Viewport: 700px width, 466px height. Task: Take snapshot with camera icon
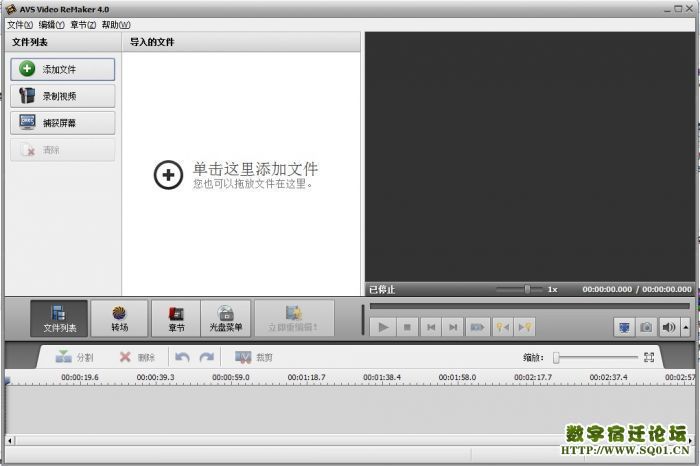[x=646, y=328]
